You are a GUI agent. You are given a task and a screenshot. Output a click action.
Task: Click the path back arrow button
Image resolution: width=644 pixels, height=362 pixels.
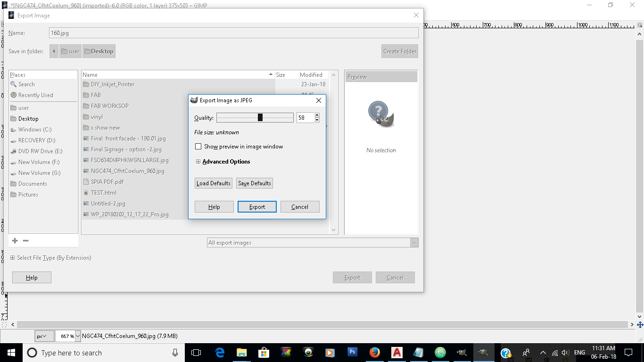point(54,51)
